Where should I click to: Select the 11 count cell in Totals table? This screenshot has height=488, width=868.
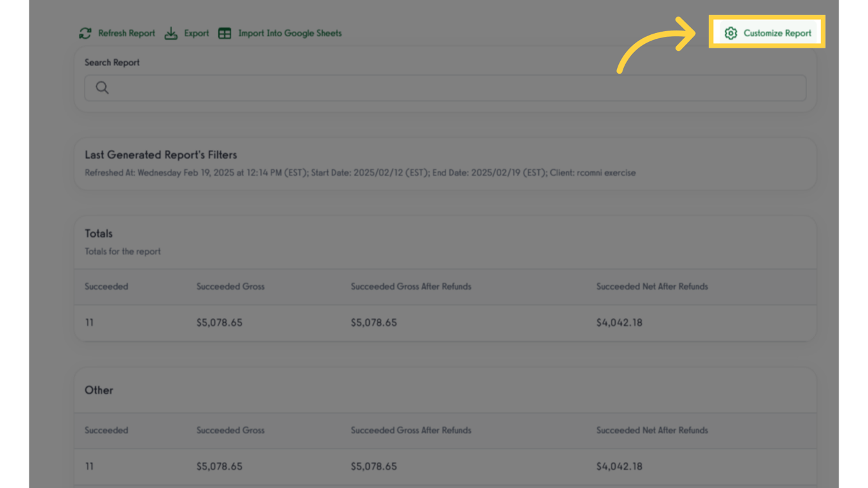coord(89,323)
